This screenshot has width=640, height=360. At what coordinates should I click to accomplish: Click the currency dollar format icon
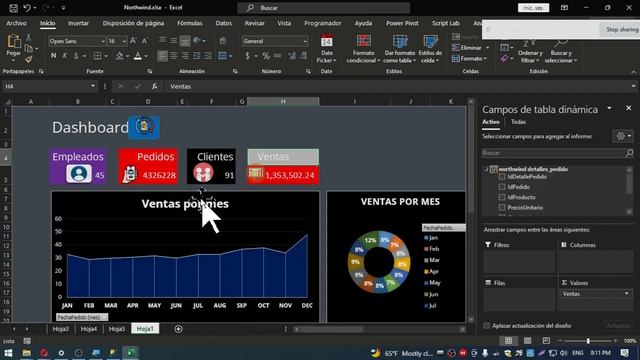point(247,56)
